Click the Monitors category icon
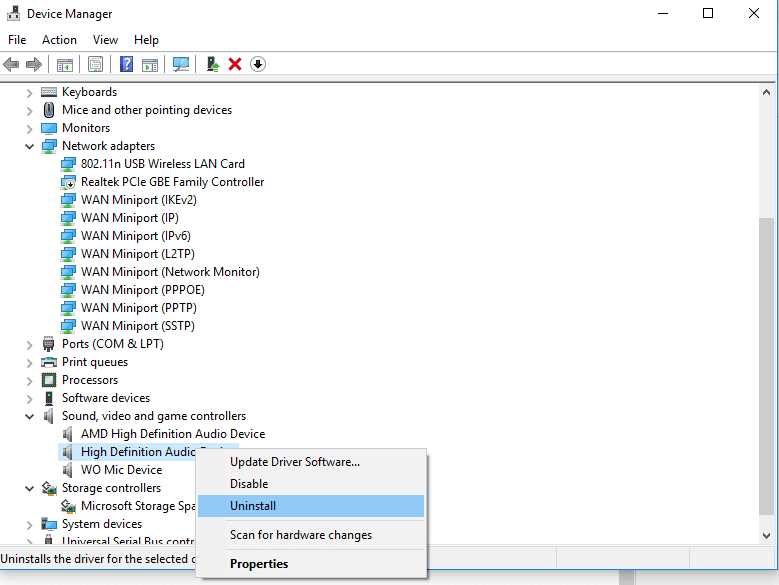The image size is (779, 585). [x=49, y=128]
